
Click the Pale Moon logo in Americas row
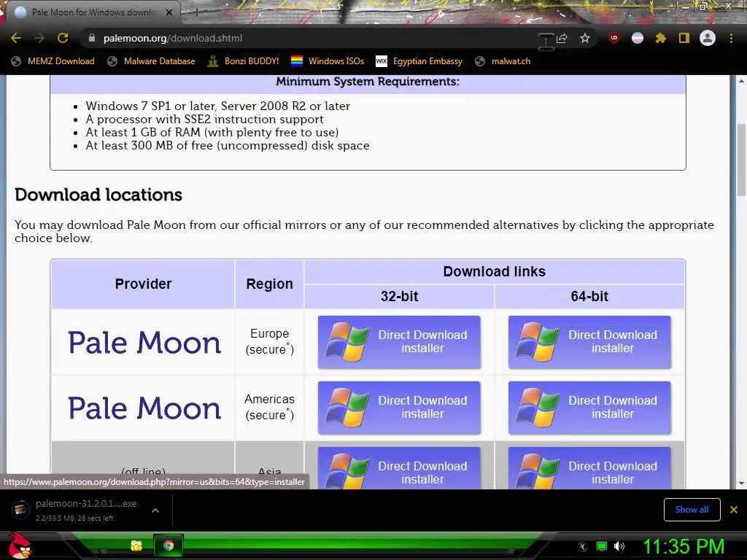pos(144,408)
